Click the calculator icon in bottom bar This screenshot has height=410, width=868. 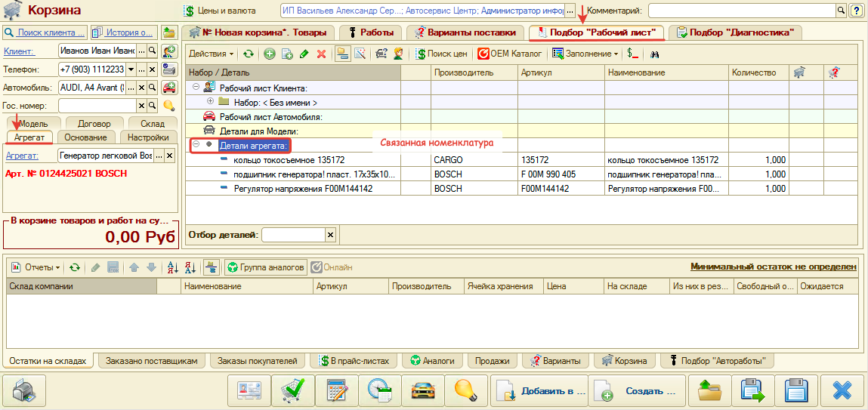(x=336, y=390)
